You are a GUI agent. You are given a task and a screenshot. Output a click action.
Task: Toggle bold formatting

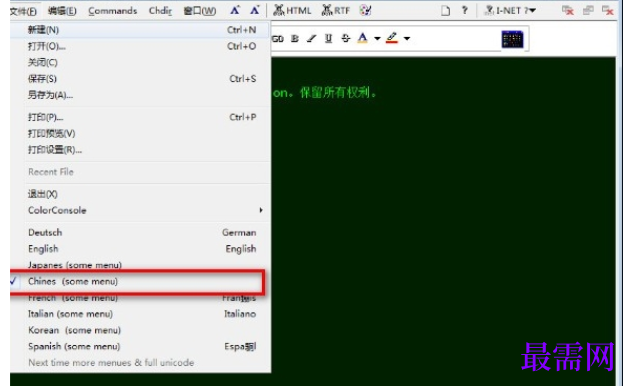coord(295,39)
